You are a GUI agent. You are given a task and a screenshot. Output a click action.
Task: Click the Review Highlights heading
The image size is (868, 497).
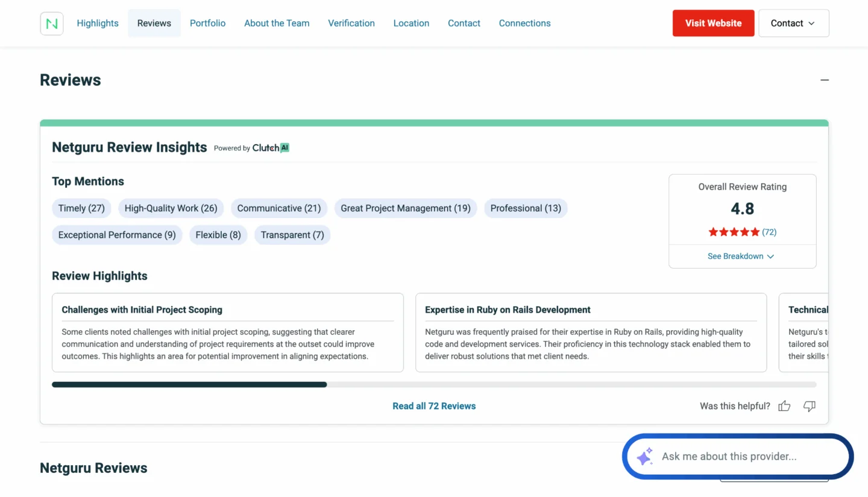click(x=99, y=276)
